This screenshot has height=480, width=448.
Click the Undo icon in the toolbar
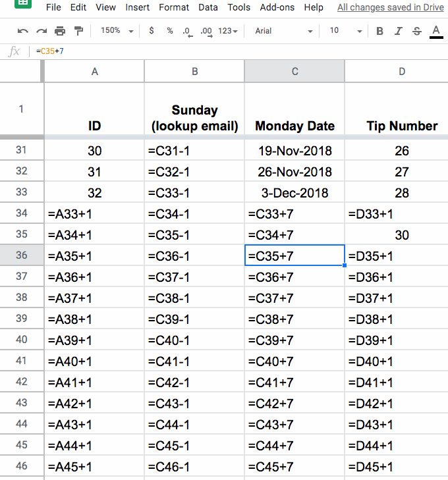pos(22,31)
